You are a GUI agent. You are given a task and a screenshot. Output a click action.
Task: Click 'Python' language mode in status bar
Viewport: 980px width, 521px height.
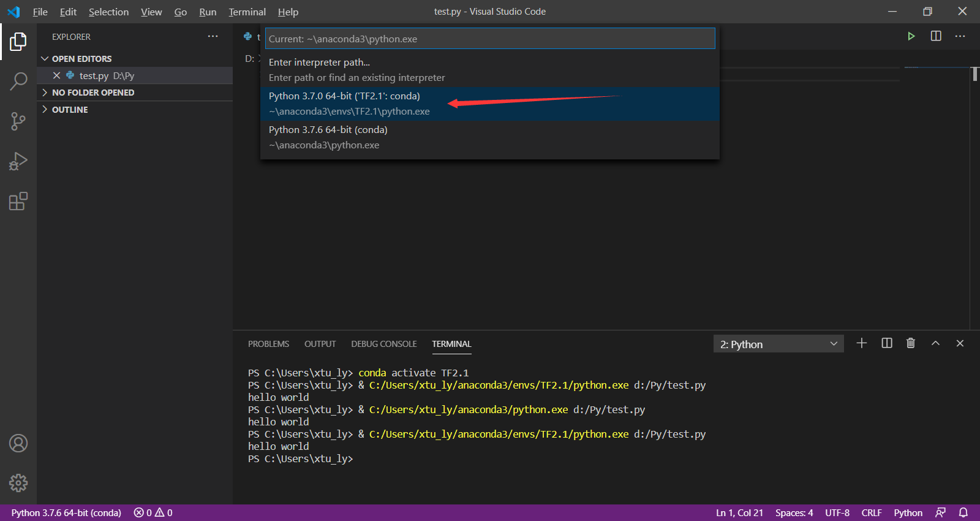[x=908, y=512]
